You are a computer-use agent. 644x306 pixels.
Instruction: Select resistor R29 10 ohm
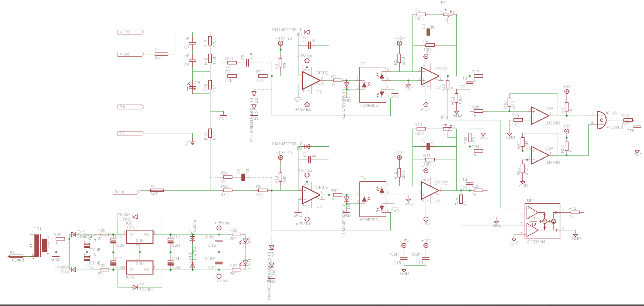pyautogui.click(x=60, y=239)
